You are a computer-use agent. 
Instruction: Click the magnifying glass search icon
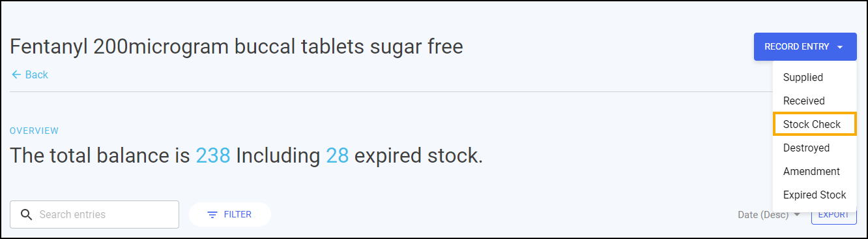click(27, 215)
